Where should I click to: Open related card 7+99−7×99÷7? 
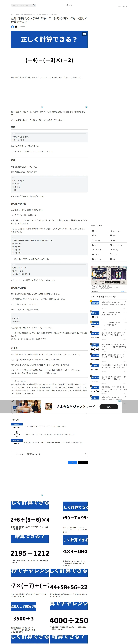click(x=75, y=517)
